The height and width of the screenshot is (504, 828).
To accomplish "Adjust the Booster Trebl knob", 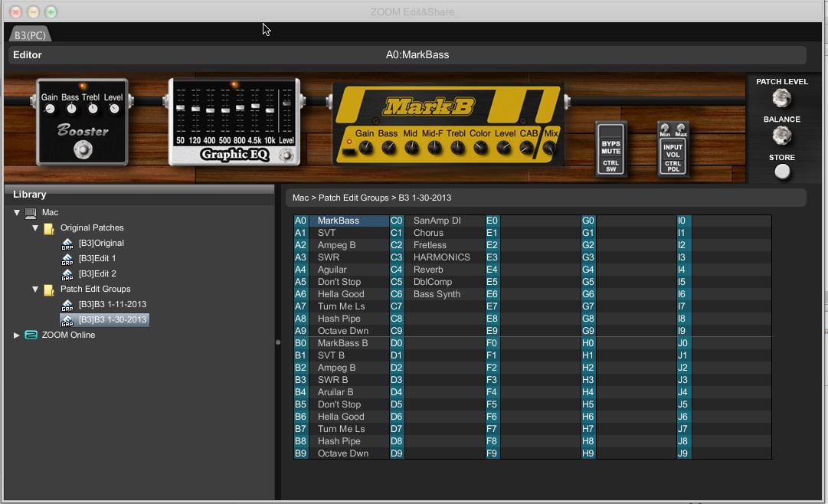I will coord(93,110).
